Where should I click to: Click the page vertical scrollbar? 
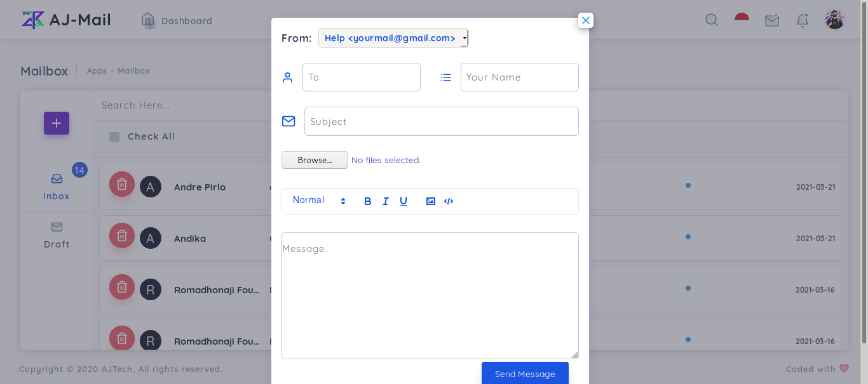864,172
